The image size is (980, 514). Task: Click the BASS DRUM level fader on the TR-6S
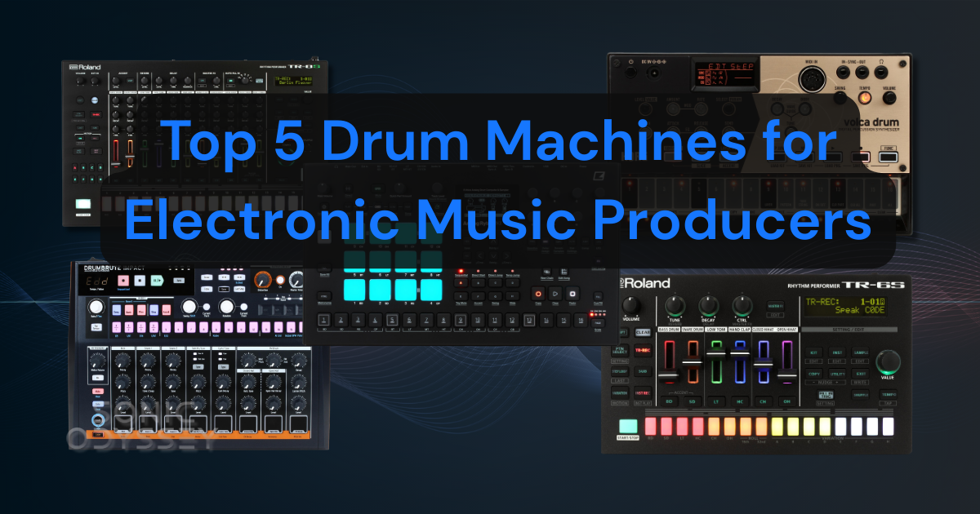pos(670,375)
